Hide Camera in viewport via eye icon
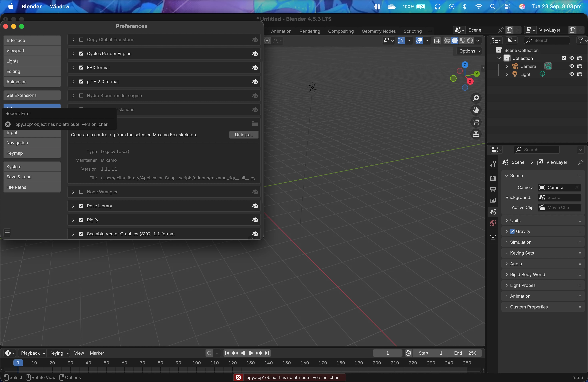588x382 pixels. pos(572,66)
